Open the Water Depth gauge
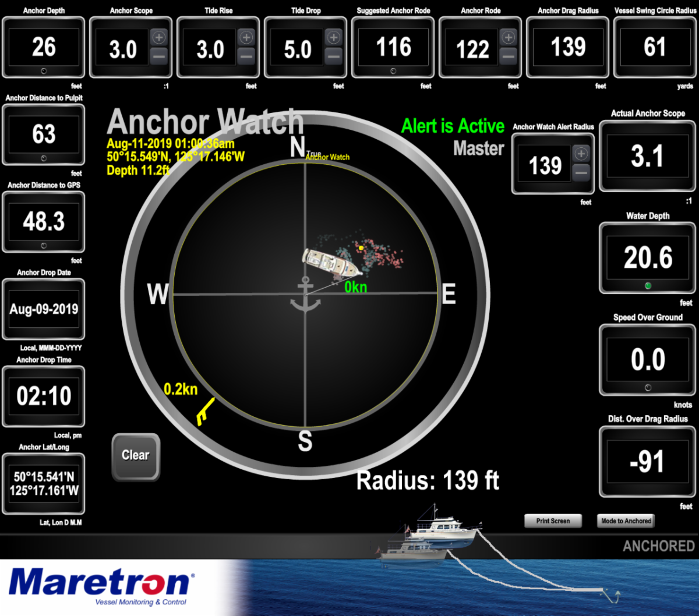 tap(648, 258)
